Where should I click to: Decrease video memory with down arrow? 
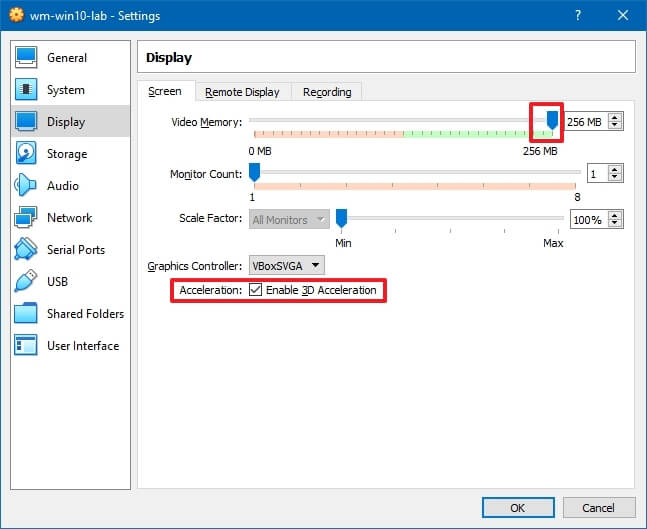tap(615, 126)
